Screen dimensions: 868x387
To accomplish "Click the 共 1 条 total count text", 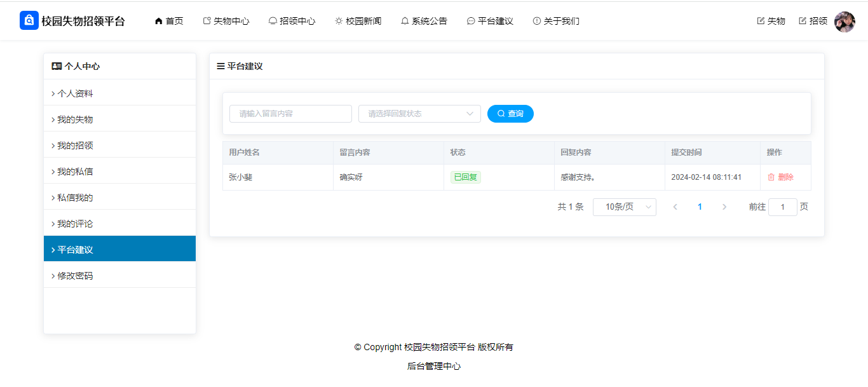I will coord(571,207).
